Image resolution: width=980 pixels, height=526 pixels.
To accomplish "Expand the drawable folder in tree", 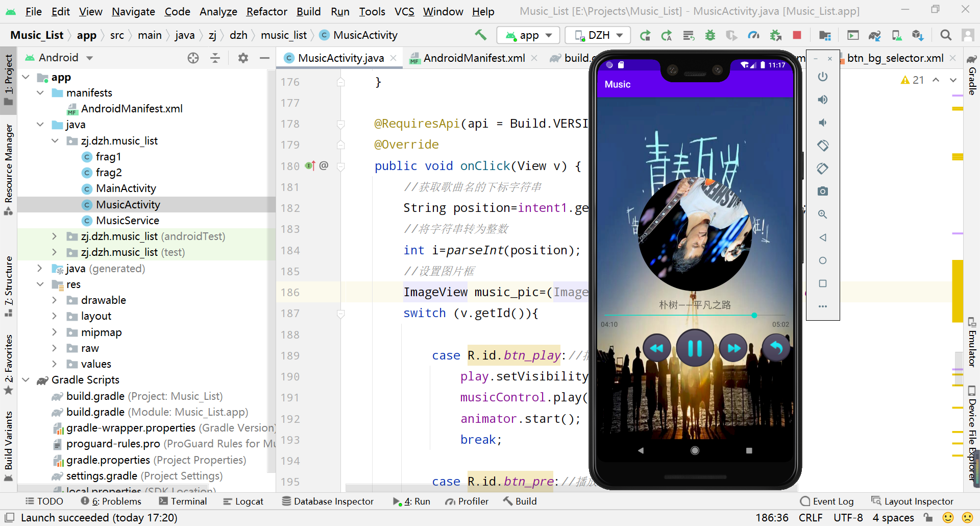I will [55, 300].
